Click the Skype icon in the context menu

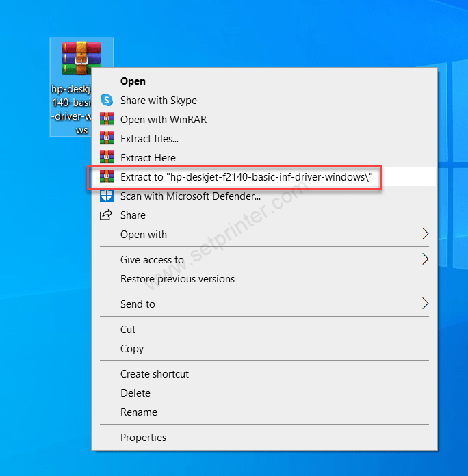coord(107,100)
